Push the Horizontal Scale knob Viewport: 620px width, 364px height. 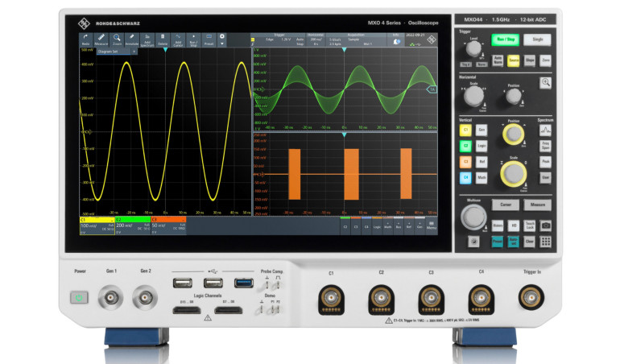pos(473,96)
